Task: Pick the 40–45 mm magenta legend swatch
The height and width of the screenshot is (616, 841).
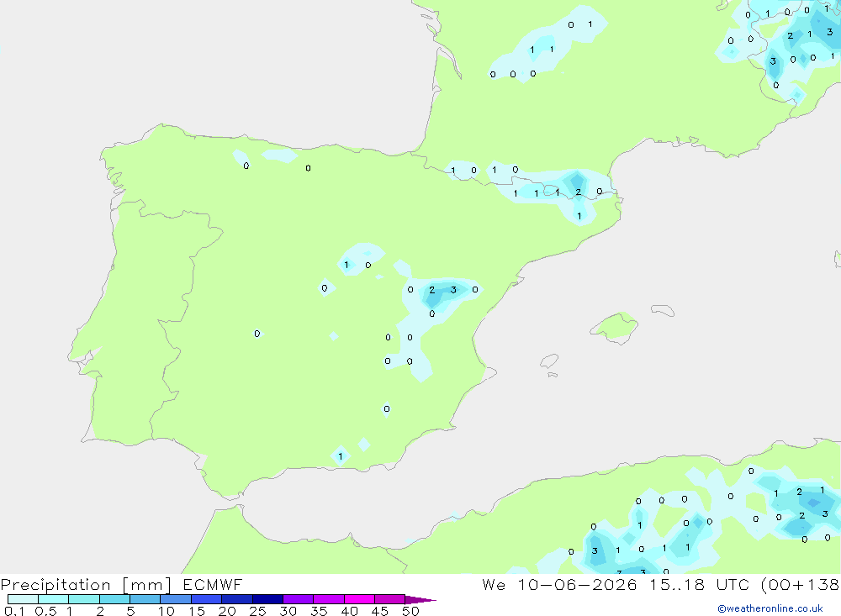Action: tap(359, 599)
